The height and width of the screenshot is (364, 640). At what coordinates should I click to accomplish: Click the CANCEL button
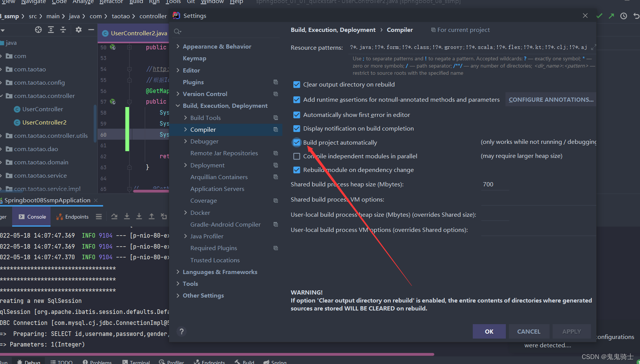[x=529, y=331]
